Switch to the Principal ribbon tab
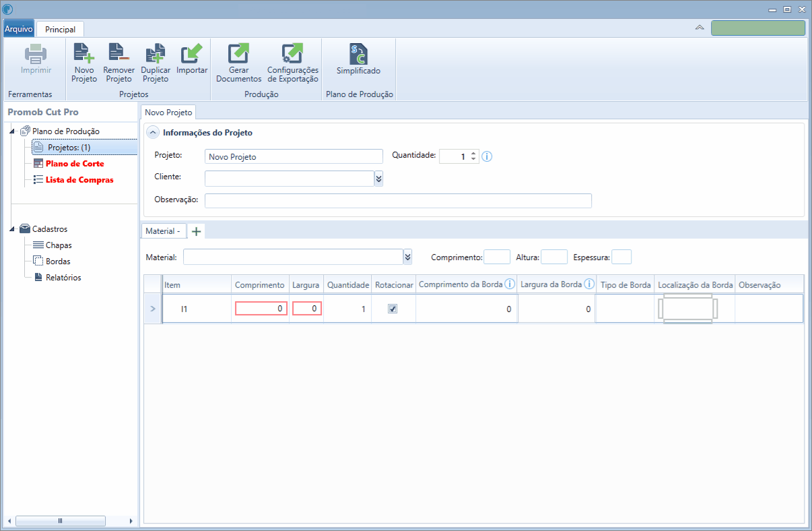812x531 pixels. coord(60,29)
